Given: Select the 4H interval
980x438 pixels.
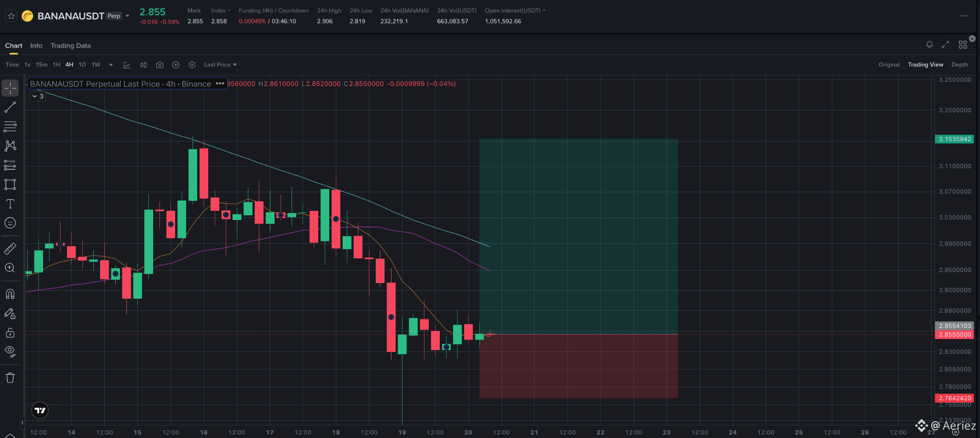Looking at the screenshot, I should point(69,65).
